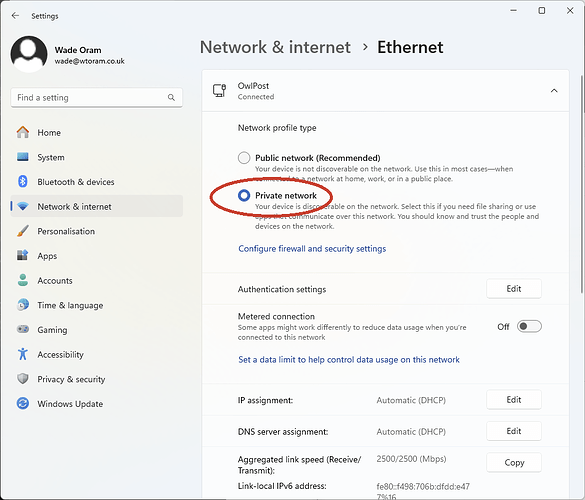Click the Personalisation paintbrush icon

pos(23,231)
